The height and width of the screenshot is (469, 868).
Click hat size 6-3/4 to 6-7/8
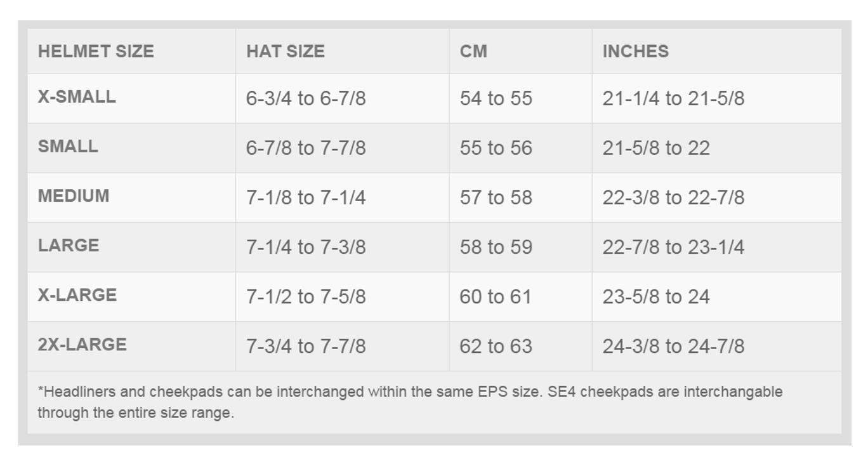pyautogui.click(x=306, y=98)
